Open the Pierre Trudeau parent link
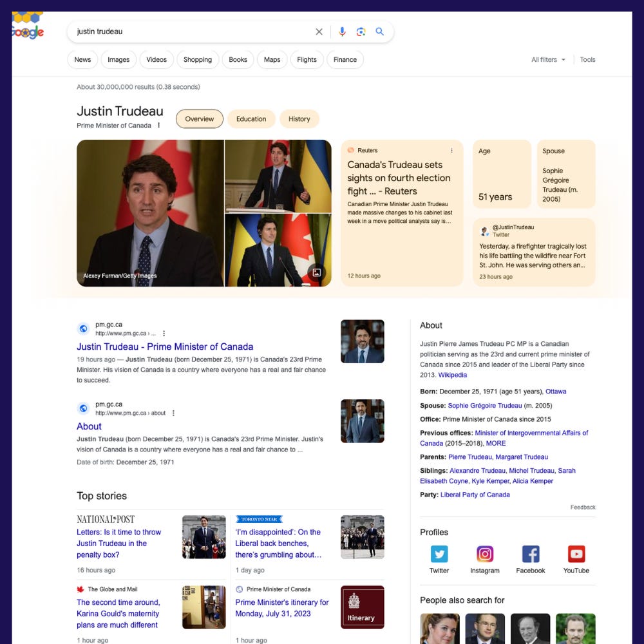This screenshot has height=644, width=644. [x=470, y=457]
